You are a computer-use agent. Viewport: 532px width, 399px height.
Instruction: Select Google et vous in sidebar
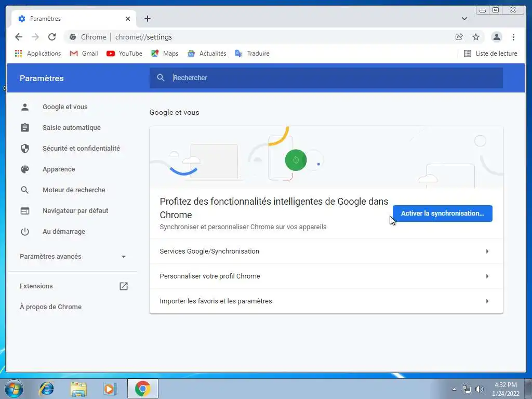pyautogui.click(x=65, y=107)
